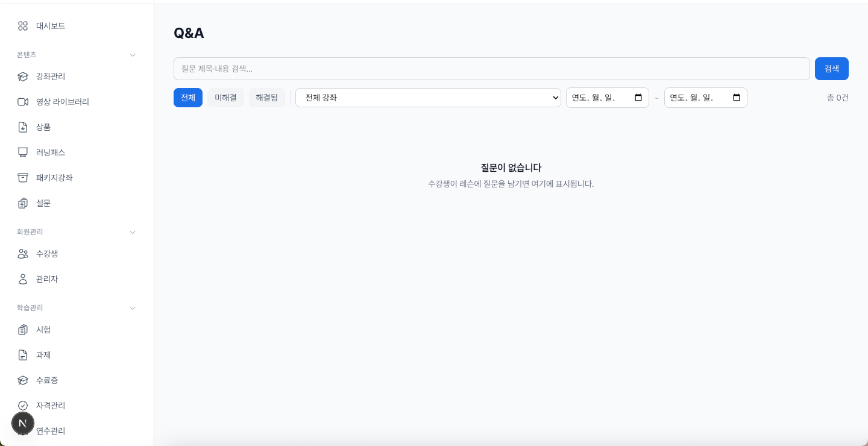Open 강좌관리 menu item
The width and height of the screenshot is (868, 446).
pyautogui.click(x=77, y=77)
